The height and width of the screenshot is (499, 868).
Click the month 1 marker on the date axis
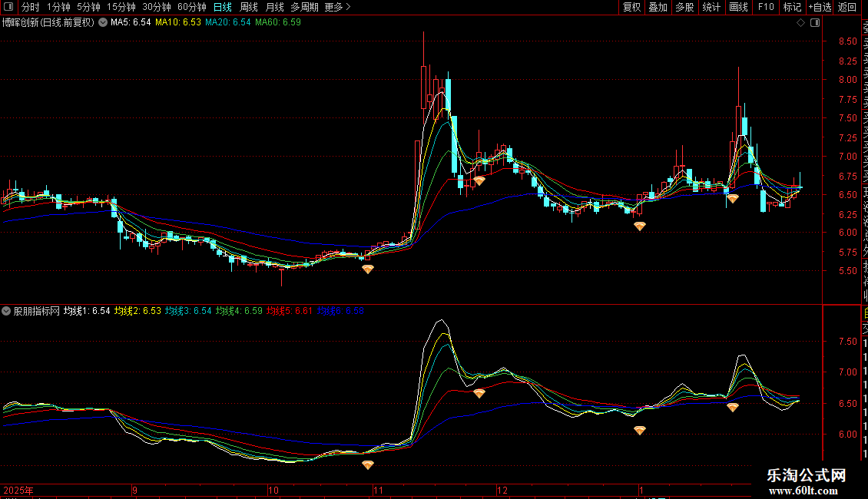click(x=641, y=490)
